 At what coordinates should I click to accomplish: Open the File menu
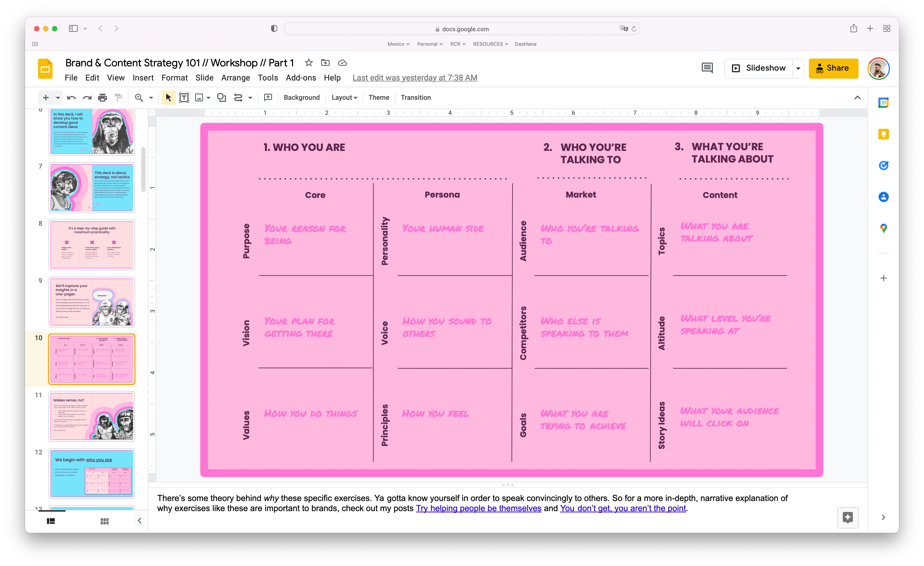71,78
